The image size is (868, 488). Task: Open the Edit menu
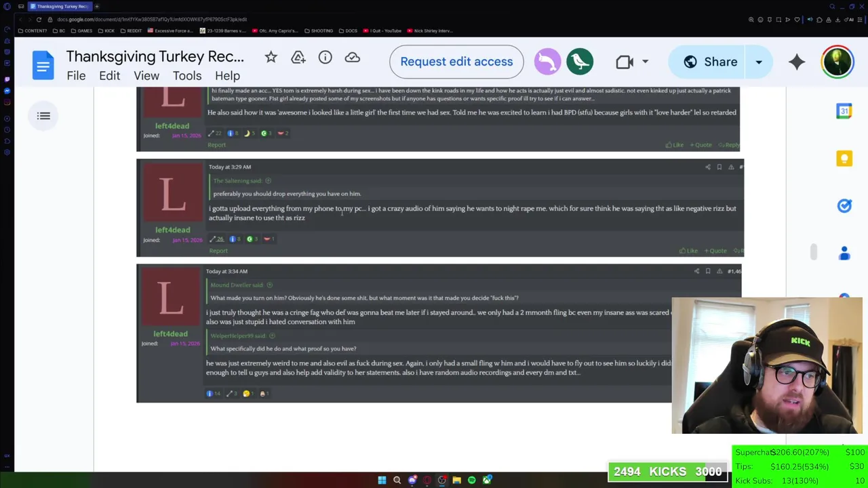pos(109,76)
